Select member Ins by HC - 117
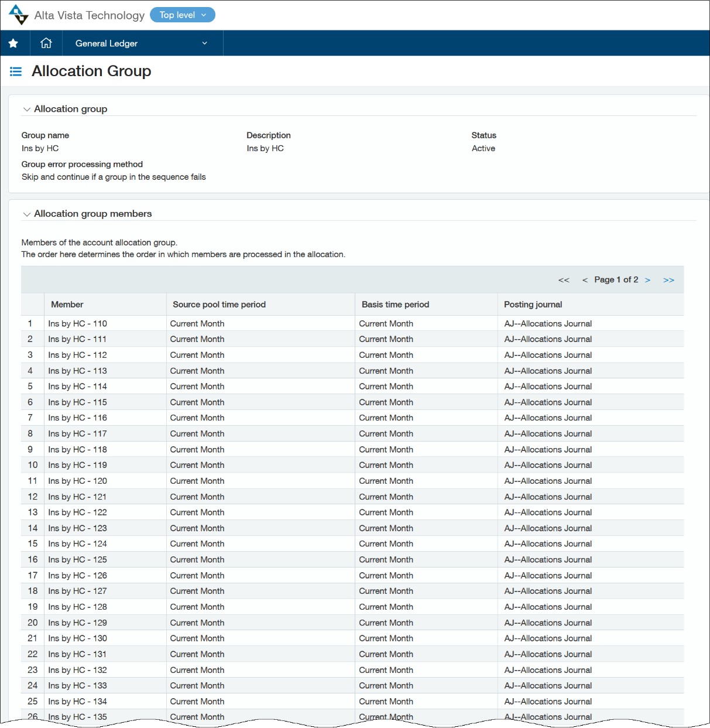Image resolution: width=710 pixels, height=728 pixels. [78, 433]
